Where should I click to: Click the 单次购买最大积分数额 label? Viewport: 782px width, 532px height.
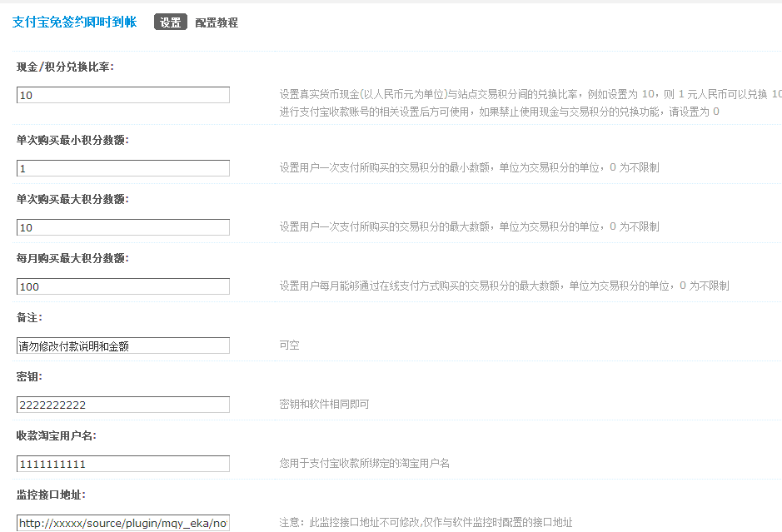point(72,199)
